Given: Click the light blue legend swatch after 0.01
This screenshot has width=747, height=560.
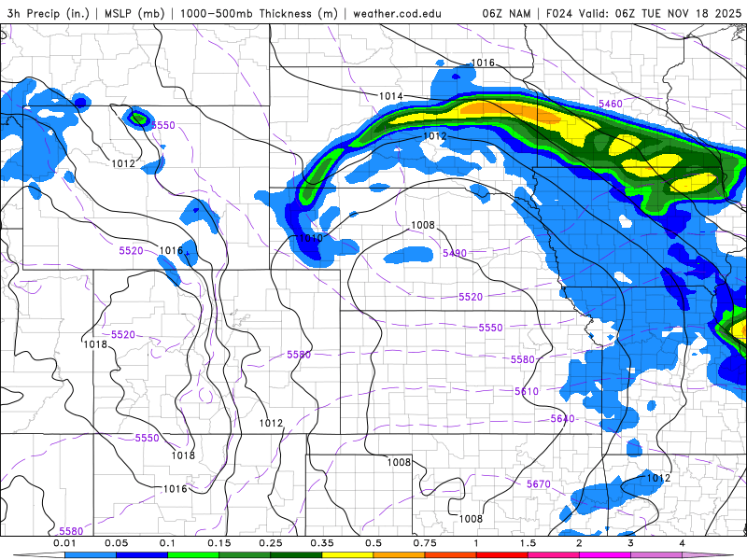Looking at the screenshot, I should (91, 555).
